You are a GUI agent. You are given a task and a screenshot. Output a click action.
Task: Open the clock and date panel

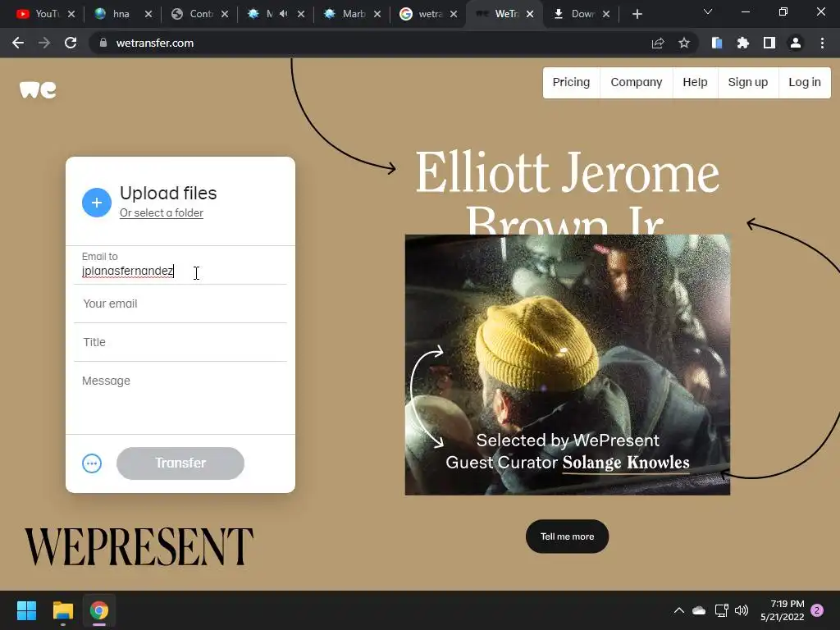782,610
